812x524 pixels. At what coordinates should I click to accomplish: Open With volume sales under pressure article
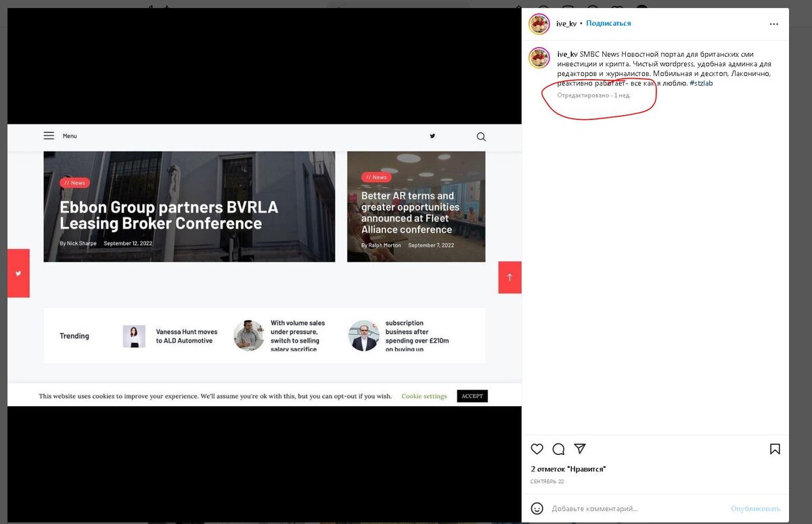tap(298, 336)
